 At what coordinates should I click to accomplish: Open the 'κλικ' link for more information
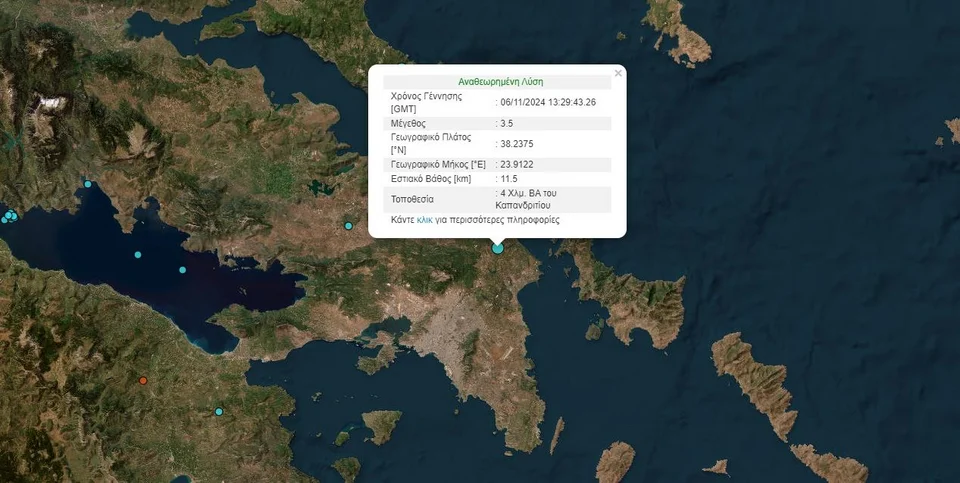[425, 219]
